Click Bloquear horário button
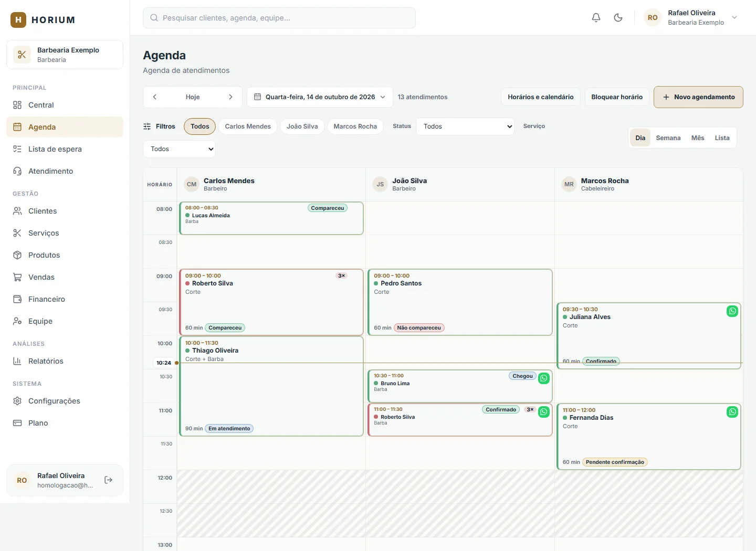 tap(617, 97)
